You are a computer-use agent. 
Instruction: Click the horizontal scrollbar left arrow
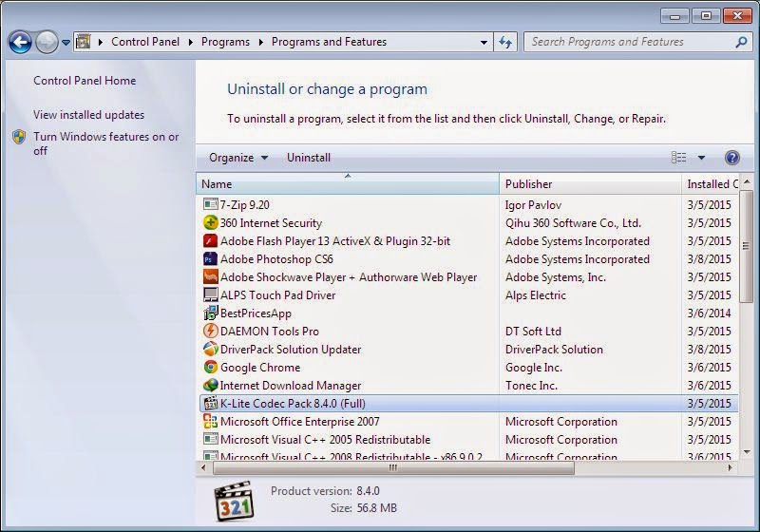tap(203, 467)
